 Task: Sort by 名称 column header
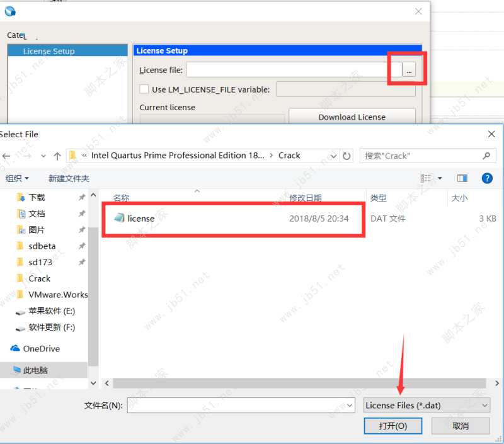121,198
